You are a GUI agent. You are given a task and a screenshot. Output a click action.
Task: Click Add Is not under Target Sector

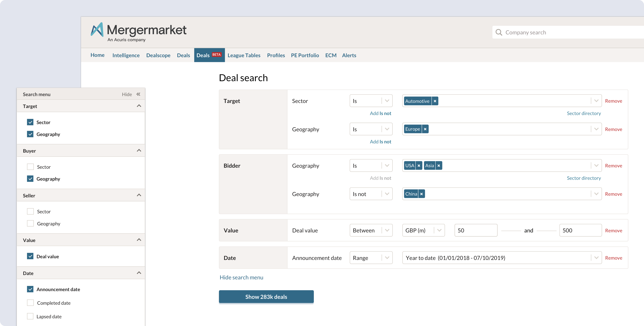coord(380,113)
